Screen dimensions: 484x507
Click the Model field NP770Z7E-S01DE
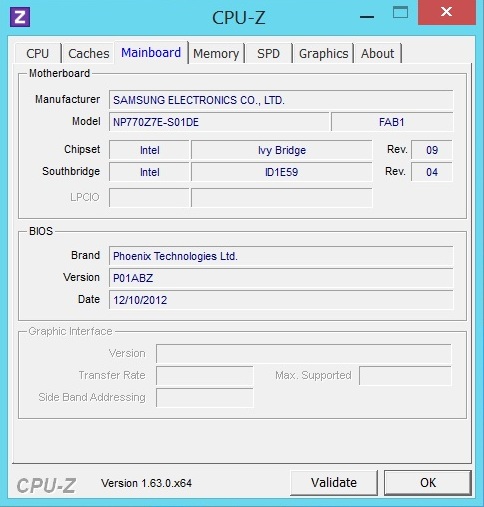(219, 122)
